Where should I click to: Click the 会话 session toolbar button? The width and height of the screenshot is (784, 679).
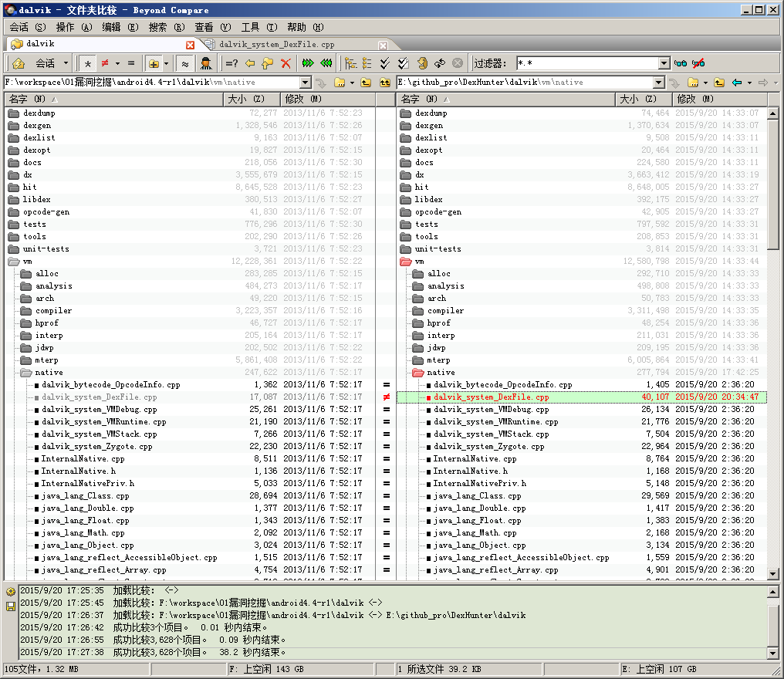[x=46, y=63]
